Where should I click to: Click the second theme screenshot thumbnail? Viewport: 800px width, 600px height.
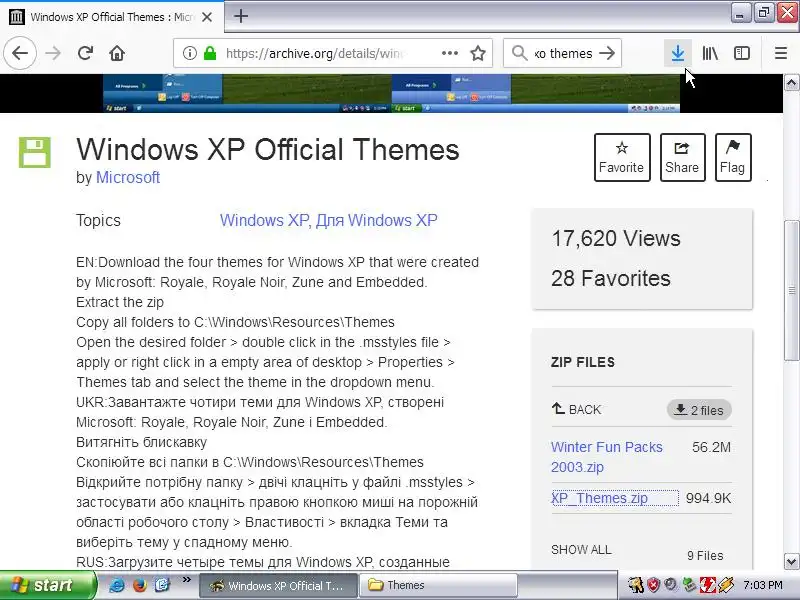tap(536, 93)
